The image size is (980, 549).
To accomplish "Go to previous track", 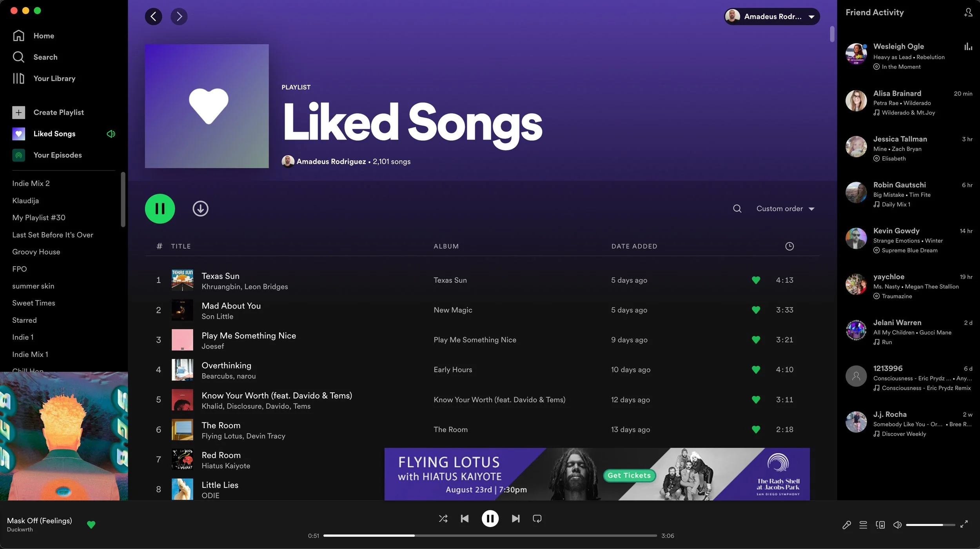I will 465,518.
